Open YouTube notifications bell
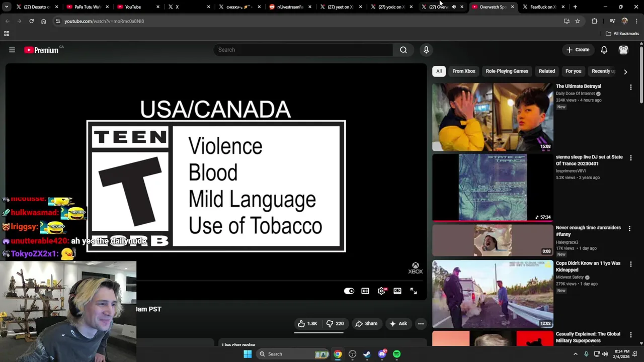The width and height of the screenshot is (644, 362). [x=604, y=50]
